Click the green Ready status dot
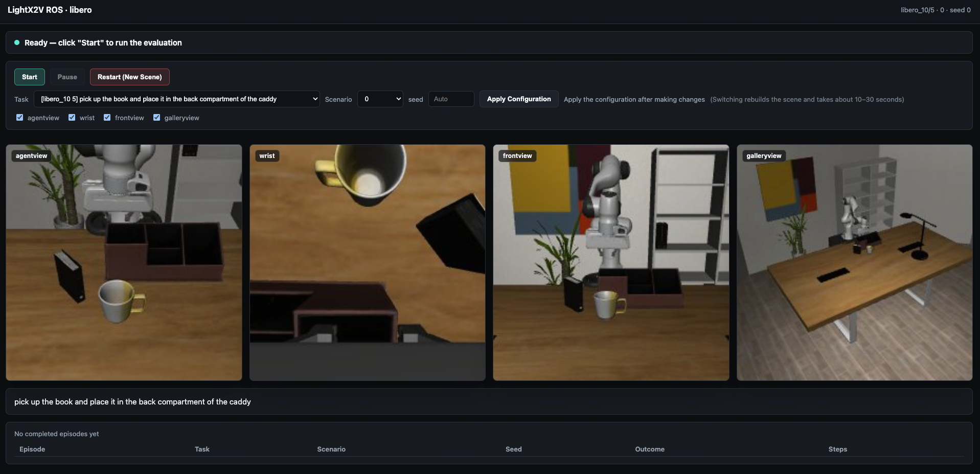 17,42
